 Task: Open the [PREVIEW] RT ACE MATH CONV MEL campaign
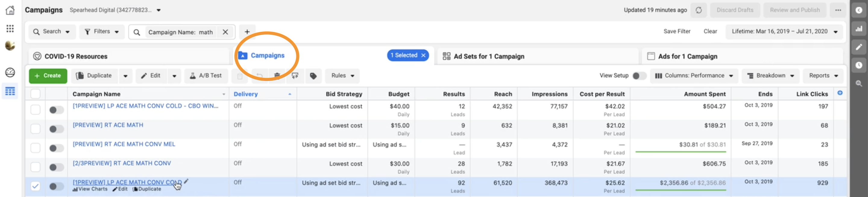pyautogui.click(x=124, y=144)
